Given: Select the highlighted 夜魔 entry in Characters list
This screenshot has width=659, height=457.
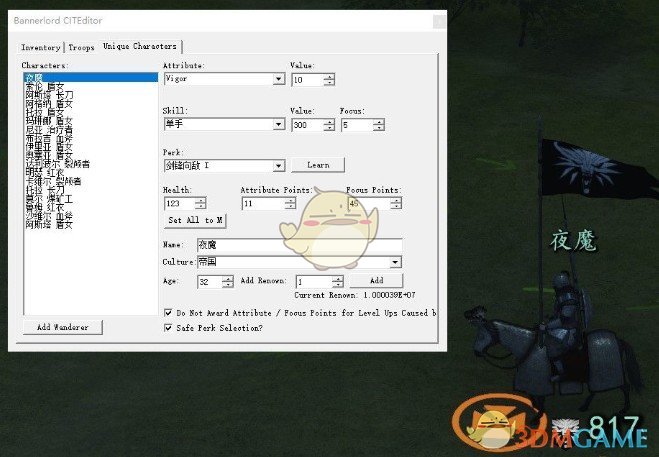Looking at the screenshot, I should pyautogui.click(x=91, y=77).
